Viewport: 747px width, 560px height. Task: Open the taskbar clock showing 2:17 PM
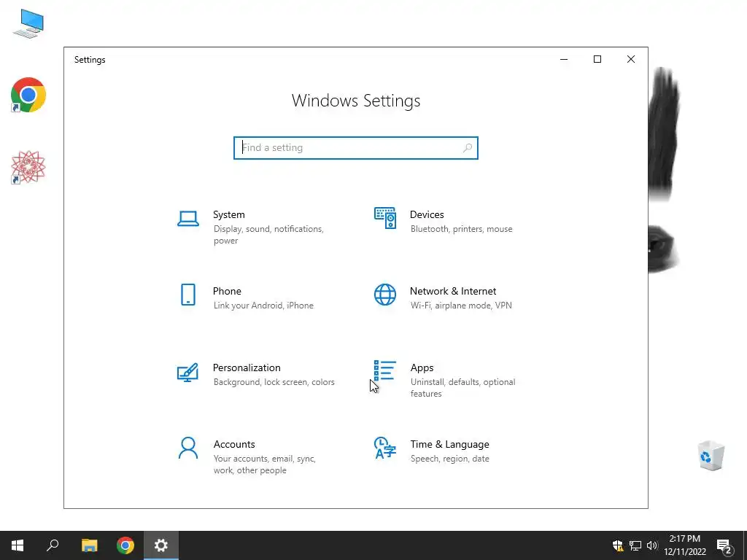pyautogui.click(x=684, y=545)
